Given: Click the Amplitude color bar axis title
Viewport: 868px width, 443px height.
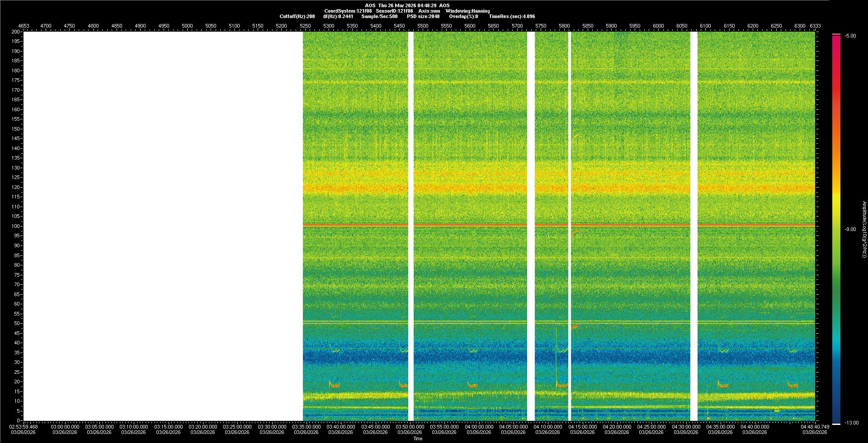Looking at the screenshot, I should [x=864, y=230].
